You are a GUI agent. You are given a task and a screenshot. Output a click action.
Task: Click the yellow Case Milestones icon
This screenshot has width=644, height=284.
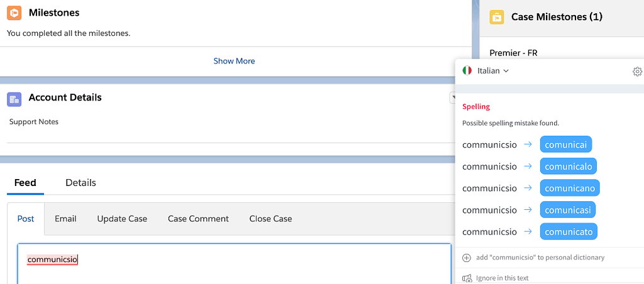pyautogui.click(x=497, y=17)
